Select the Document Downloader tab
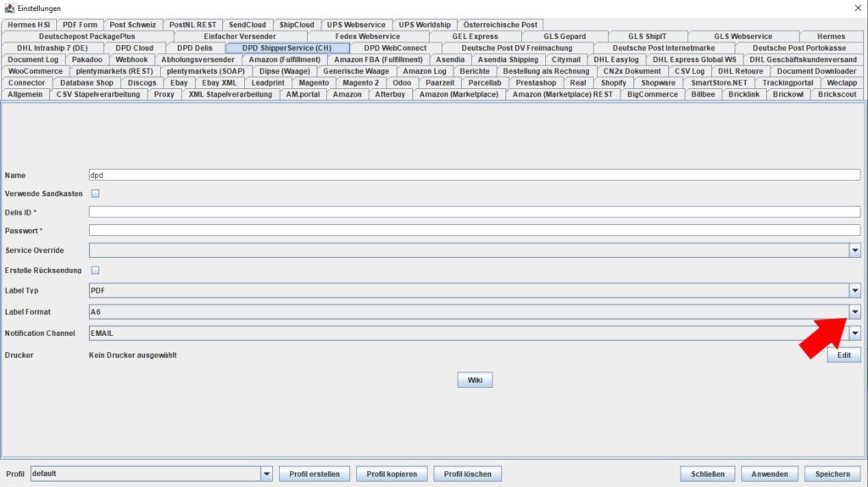868x487 pixels. [816, 71]
